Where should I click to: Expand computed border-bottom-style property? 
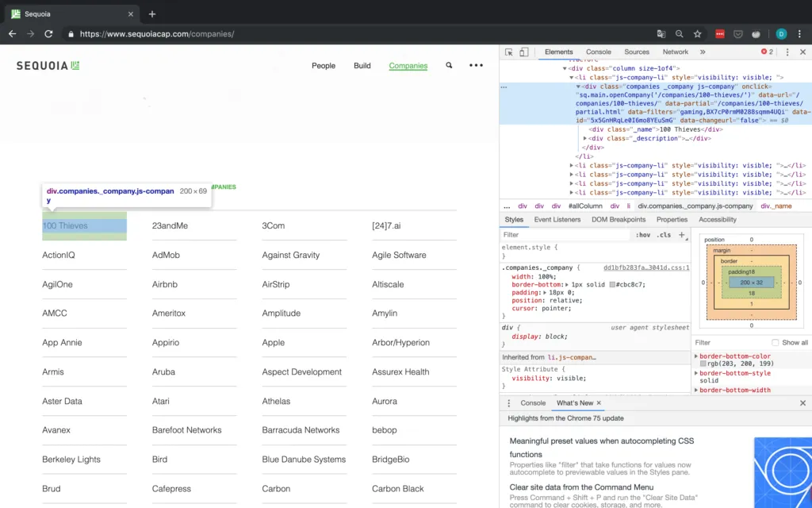pos(696,373)
